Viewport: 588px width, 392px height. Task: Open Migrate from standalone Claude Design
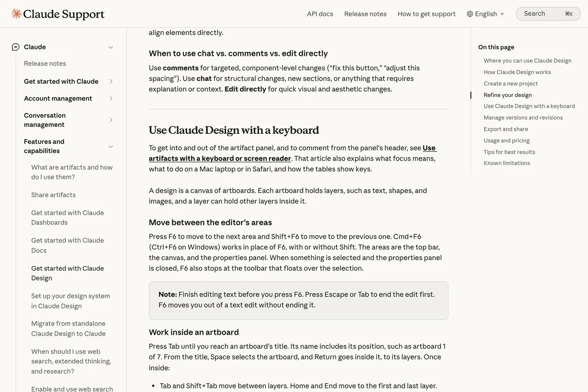tap(69, 328)
